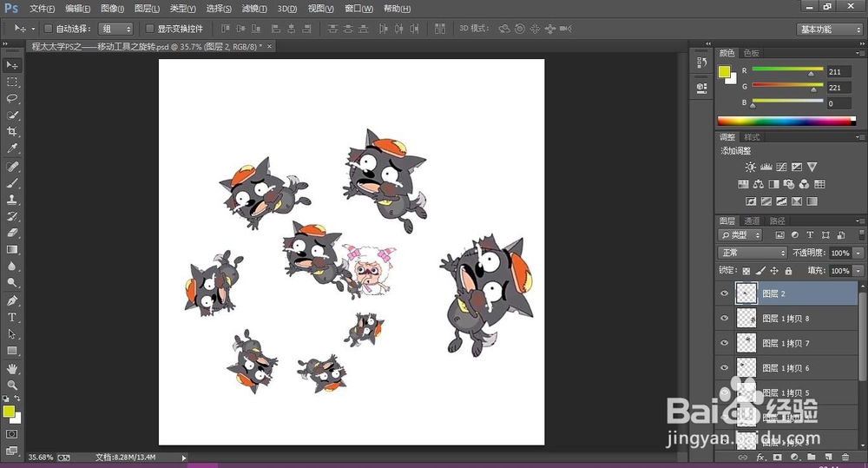868x468 pixels.
Task: Close the document tab
Action: pos(270,47)
